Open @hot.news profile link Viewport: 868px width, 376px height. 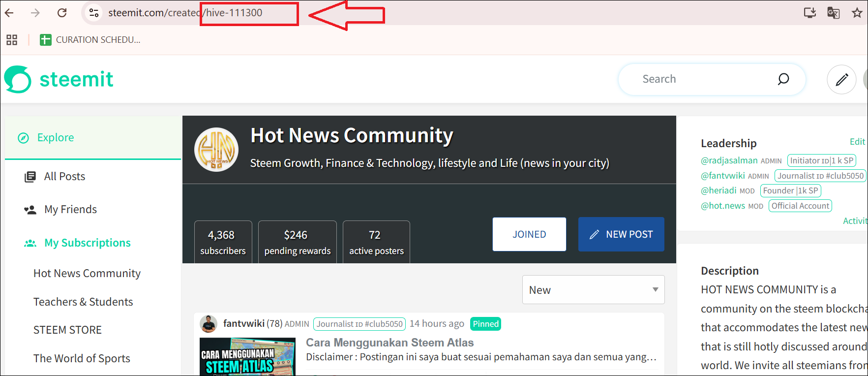coord(723,206)
